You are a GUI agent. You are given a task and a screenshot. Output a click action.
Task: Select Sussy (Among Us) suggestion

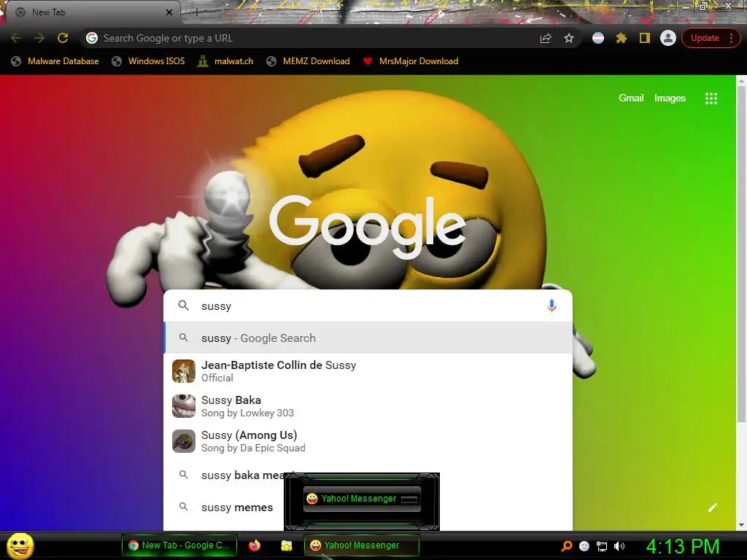coord(368,441)
